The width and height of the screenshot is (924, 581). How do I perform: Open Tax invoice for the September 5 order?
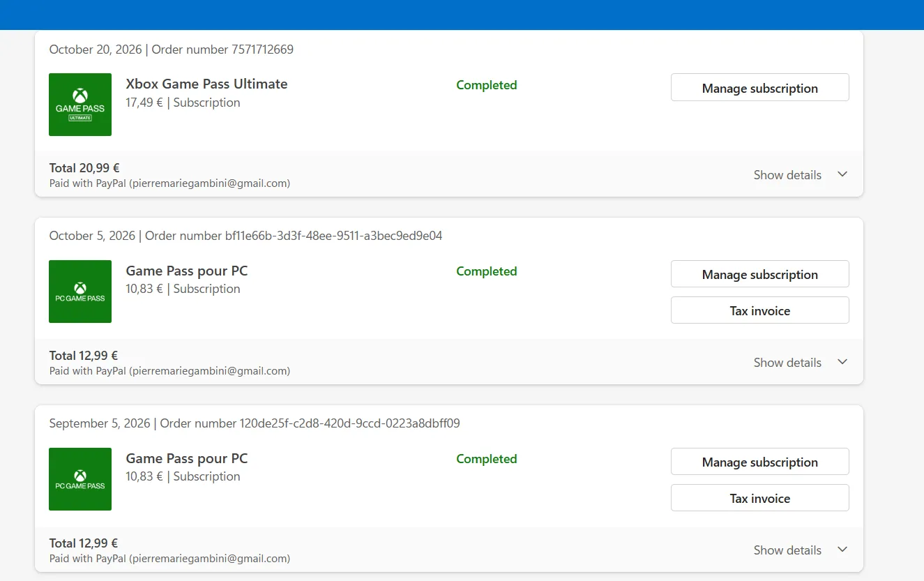[760, 498]
